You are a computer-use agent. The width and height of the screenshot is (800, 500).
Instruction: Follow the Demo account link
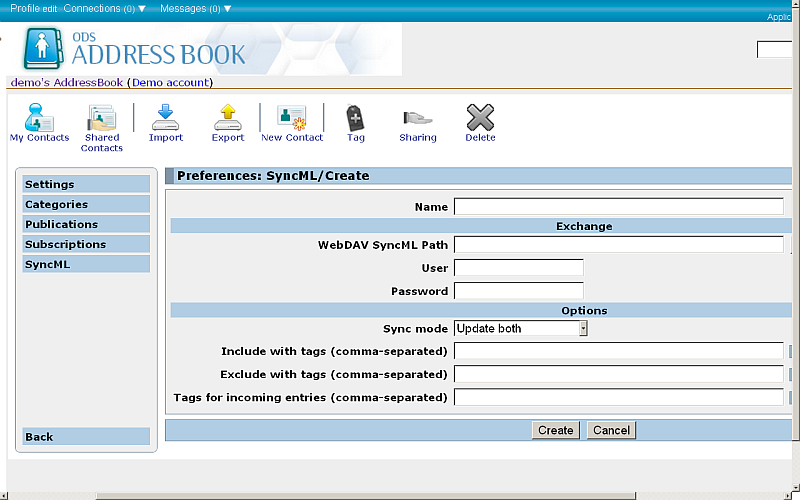coord(170,82)
